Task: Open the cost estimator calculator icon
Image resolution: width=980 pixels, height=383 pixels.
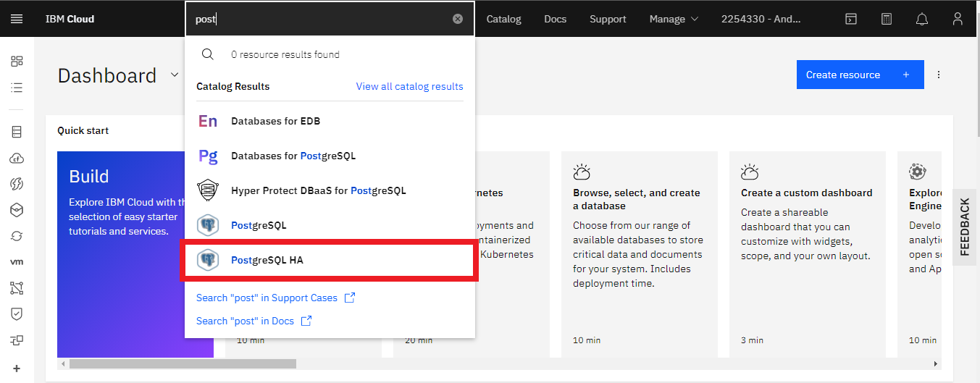Action: click(887, 19)
